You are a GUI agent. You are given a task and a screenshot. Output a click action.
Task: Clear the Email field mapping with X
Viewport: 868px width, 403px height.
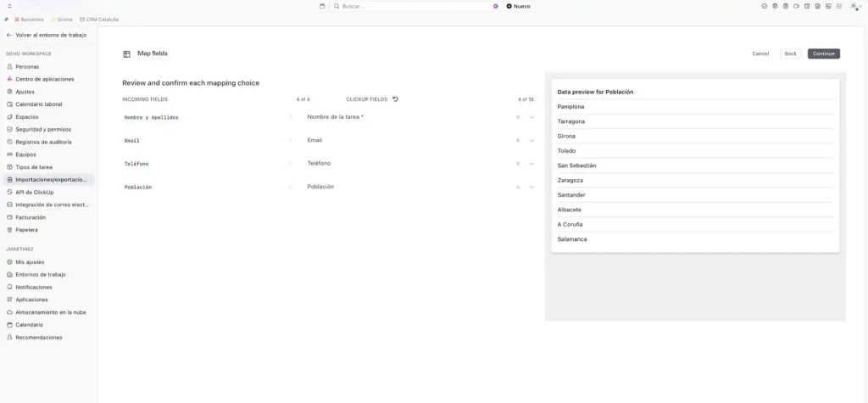tap(518, 140)
